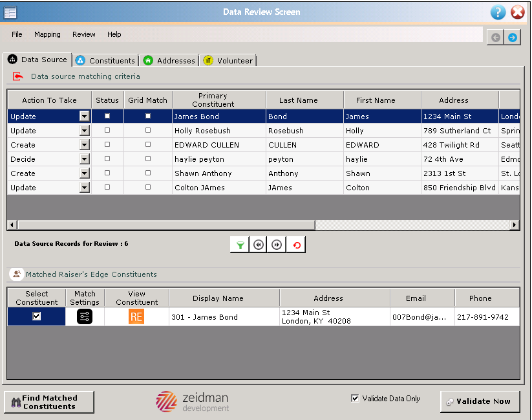Open Action To Take dropdown for haylie peyton
The height and width of the screenshot is (420, 532).
point(85,159)
